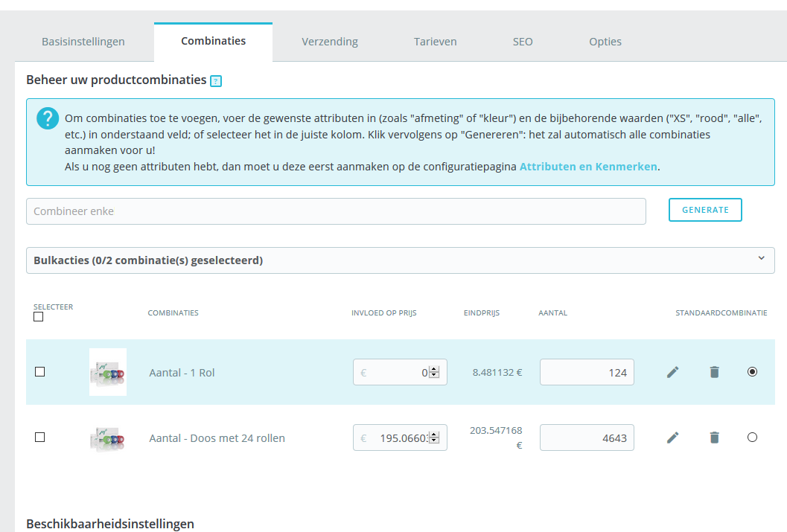
Task: Click the Standaardcombinatie column header
Action: (x=721, y=313)
